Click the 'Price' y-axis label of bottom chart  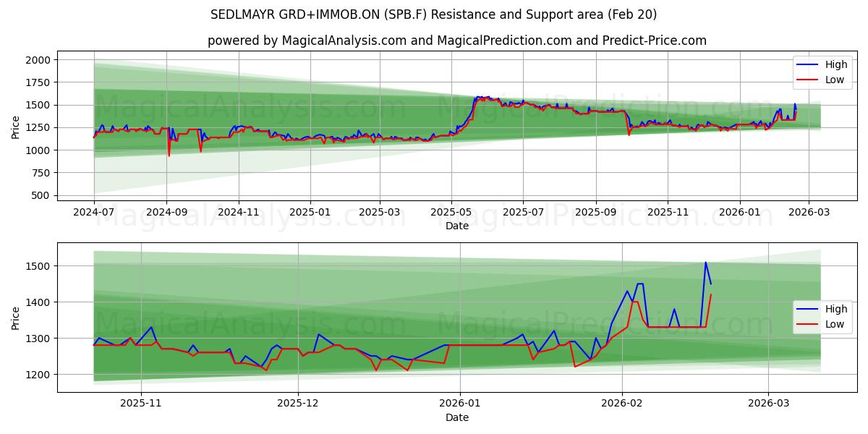[16, 318]
